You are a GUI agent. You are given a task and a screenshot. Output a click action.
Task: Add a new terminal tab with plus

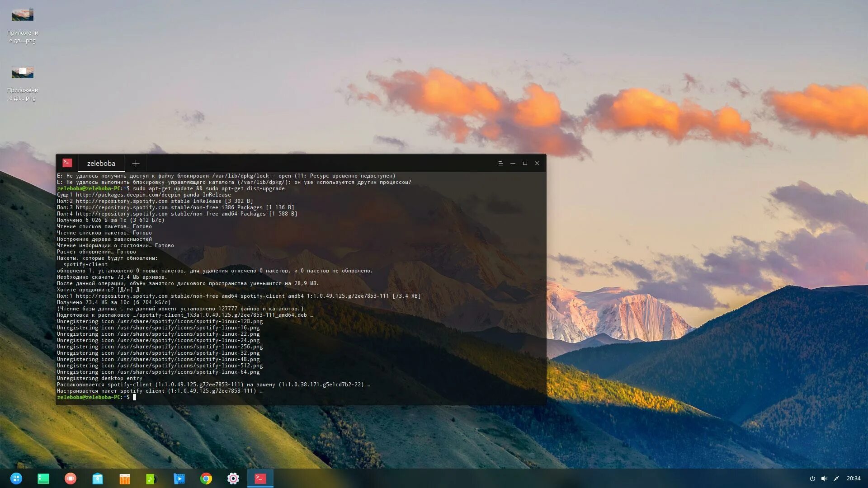click(136, 164)
